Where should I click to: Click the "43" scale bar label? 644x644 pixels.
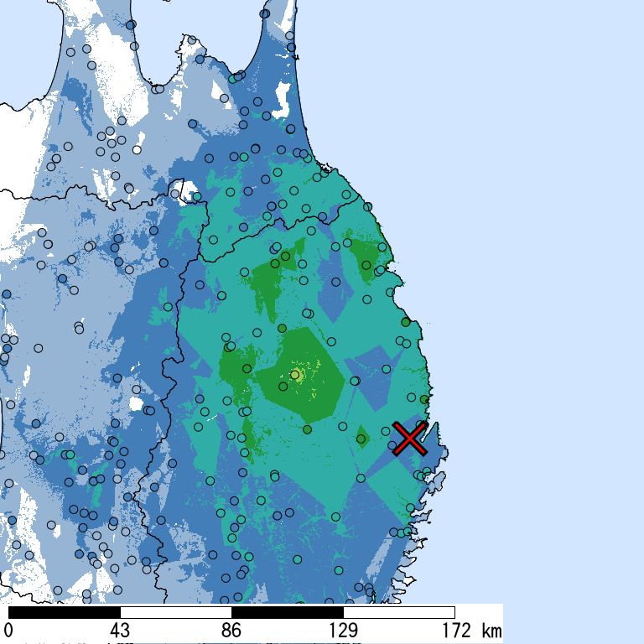[120, 631]
